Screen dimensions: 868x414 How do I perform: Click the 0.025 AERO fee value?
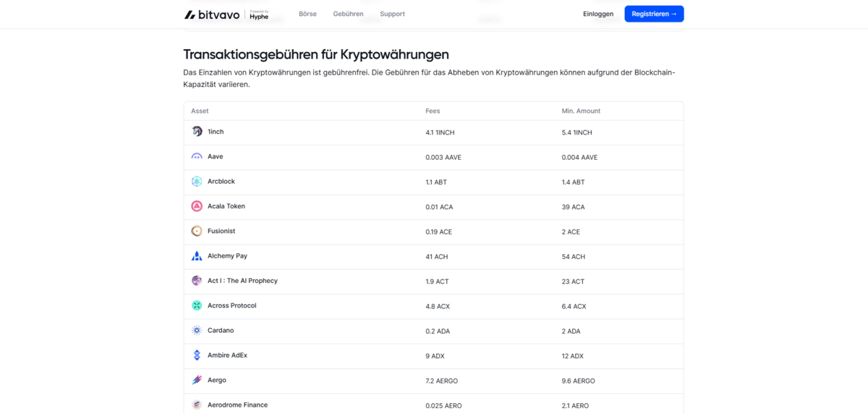point(443,406)
